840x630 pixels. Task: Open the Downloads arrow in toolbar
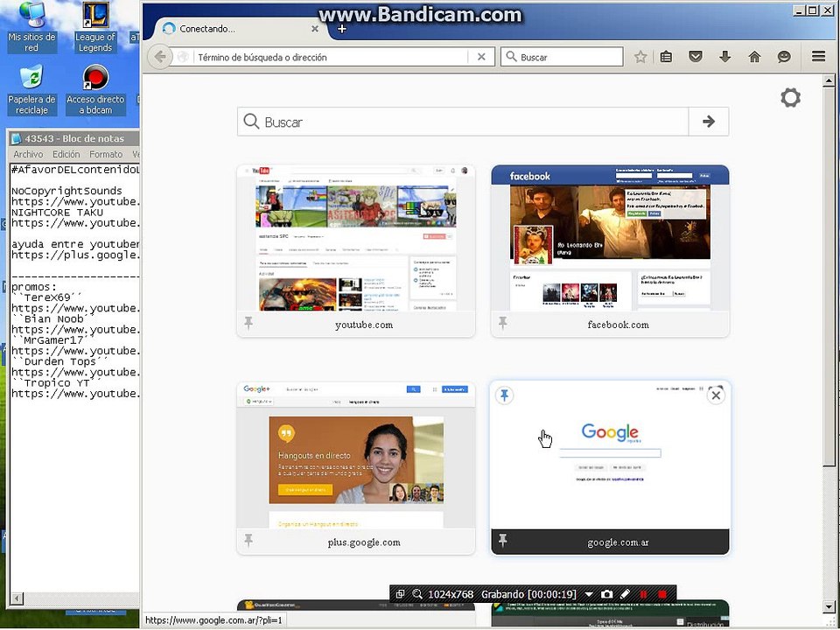[724, 57]
